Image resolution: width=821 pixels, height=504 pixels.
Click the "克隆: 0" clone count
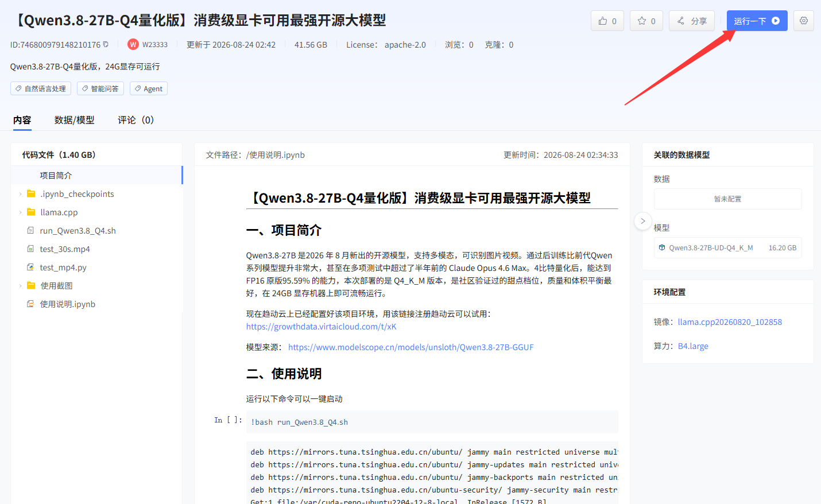499,45
